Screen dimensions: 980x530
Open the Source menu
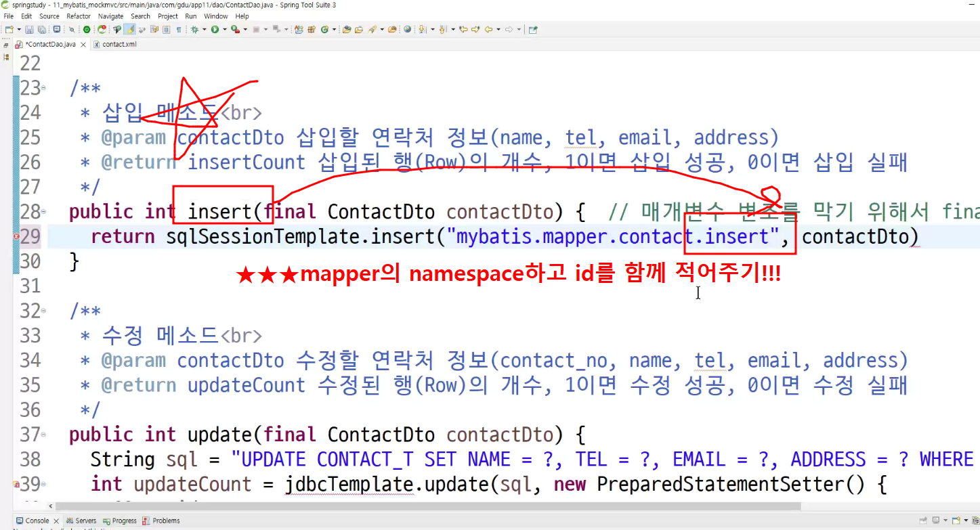pos(49,16)
